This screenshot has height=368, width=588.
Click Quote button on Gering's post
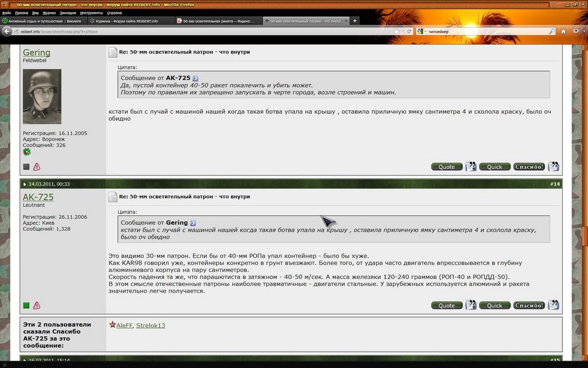(x=447, y=167)
